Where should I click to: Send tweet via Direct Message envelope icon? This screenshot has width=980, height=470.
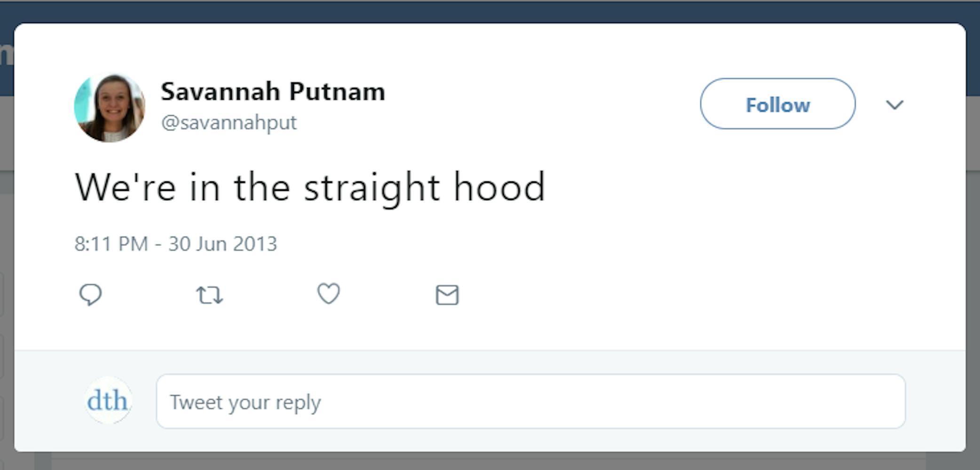pos(447,295)
